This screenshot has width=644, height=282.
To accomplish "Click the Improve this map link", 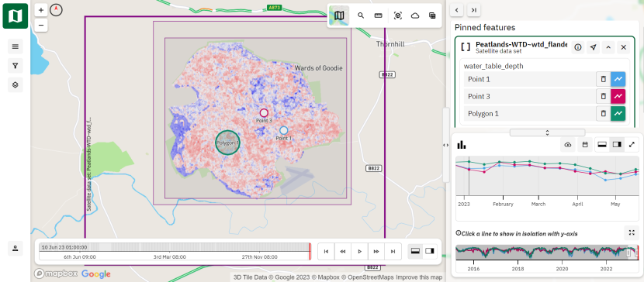I will coord(419,277).
